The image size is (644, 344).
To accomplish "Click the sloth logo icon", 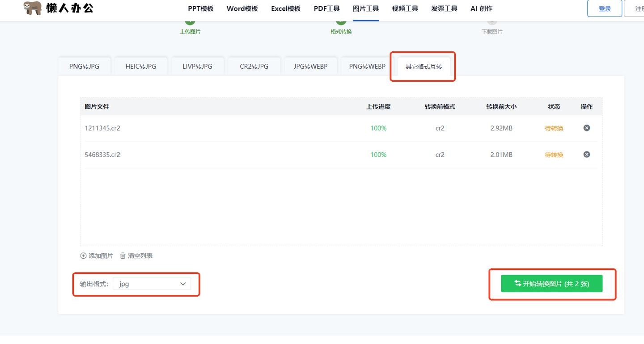I will pos(33,8).
